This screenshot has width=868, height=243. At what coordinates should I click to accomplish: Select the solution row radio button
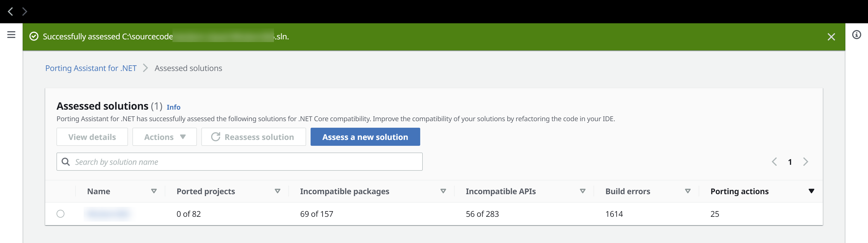tap(61, 214)
